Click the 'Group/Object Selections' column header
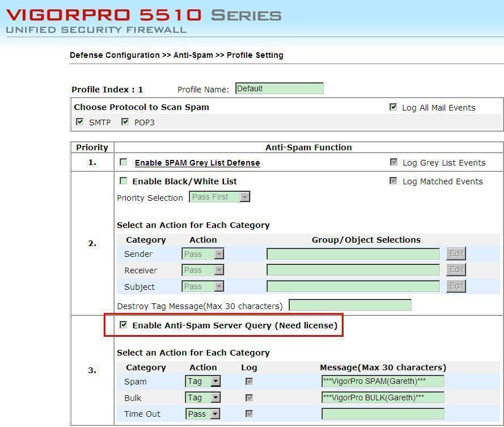The width and height of the screenshot is (504, 427). (366, 240)
